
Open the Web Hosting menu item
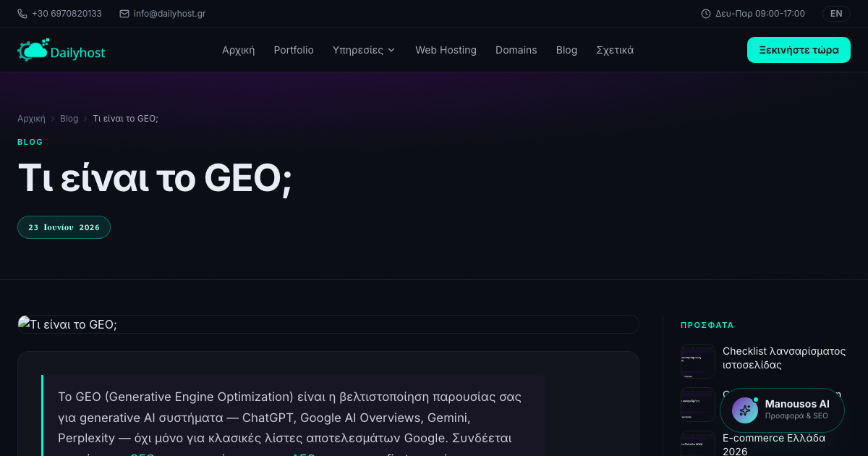point(446,50)
